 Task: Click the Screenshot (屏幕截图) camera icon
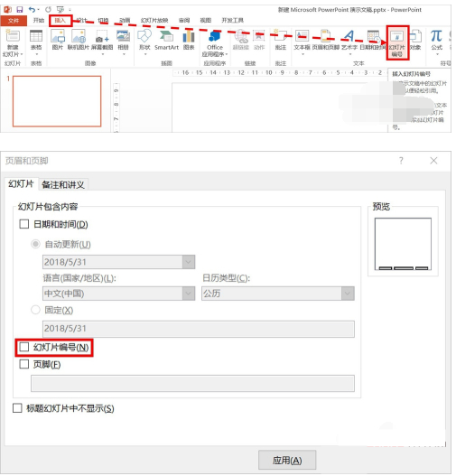tap(102, 36)
